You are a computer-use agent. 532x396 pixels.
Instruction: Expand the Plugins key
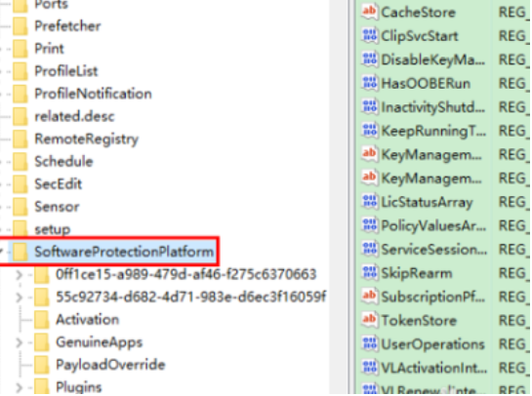[19, 387]
